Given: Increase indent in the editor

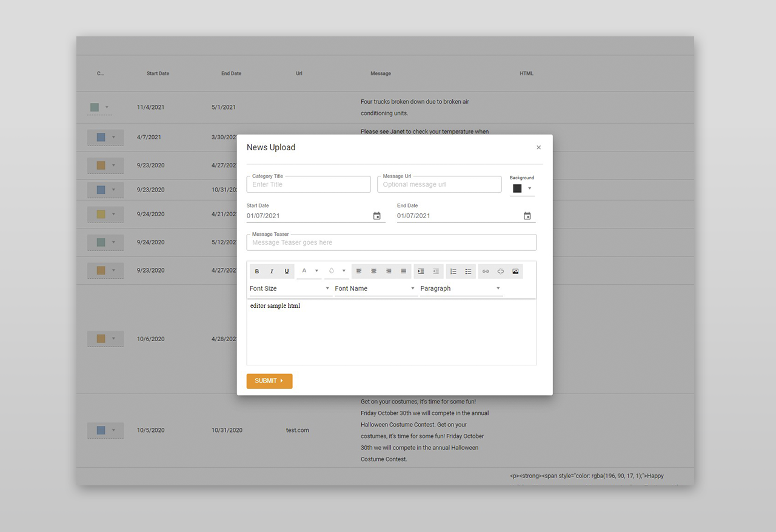Looking at the screenshot, I should [421, 271].
